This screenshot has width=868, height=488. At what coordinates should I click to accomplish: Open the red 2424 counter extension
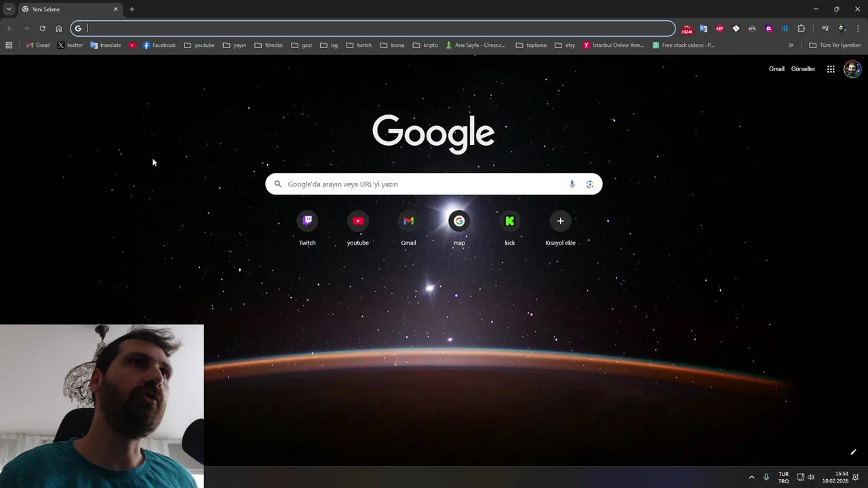(687, 29)
